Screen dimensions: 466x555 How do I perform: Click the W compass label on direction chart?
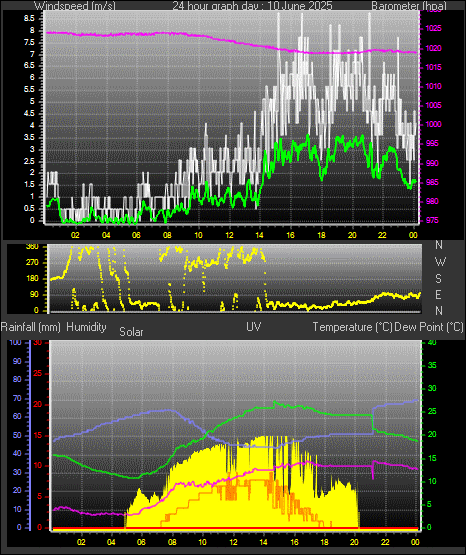(440, 262)
